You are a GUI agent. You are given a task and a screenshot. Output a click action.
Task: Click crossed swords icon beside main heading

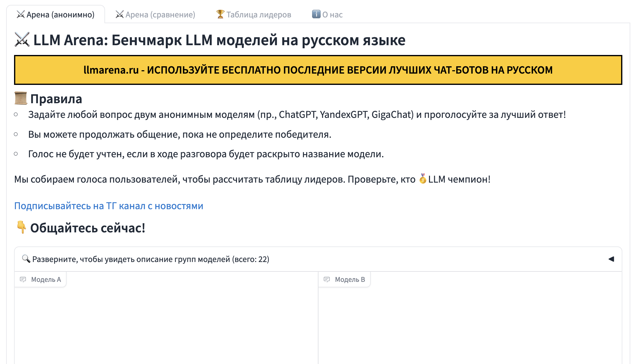click(x=22, y=40)
